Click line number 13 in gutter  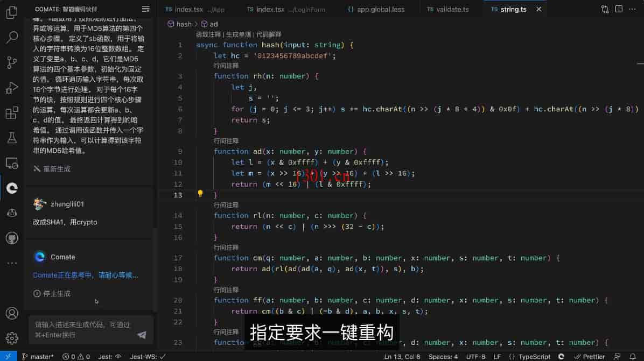(178, 195)
